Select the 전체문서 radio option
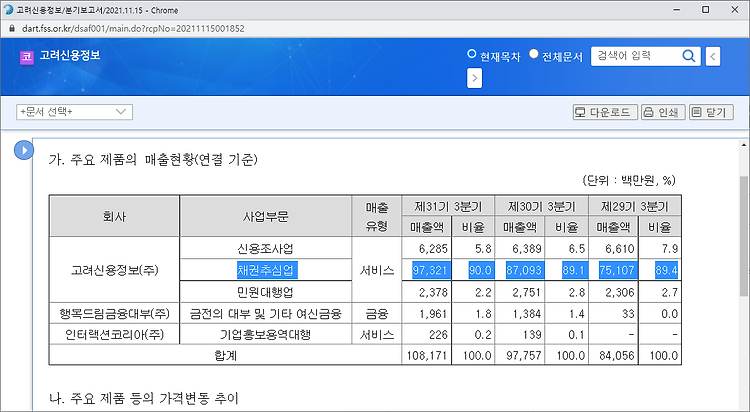This screenshot has width=750, height=412. [x=534, y=54]
